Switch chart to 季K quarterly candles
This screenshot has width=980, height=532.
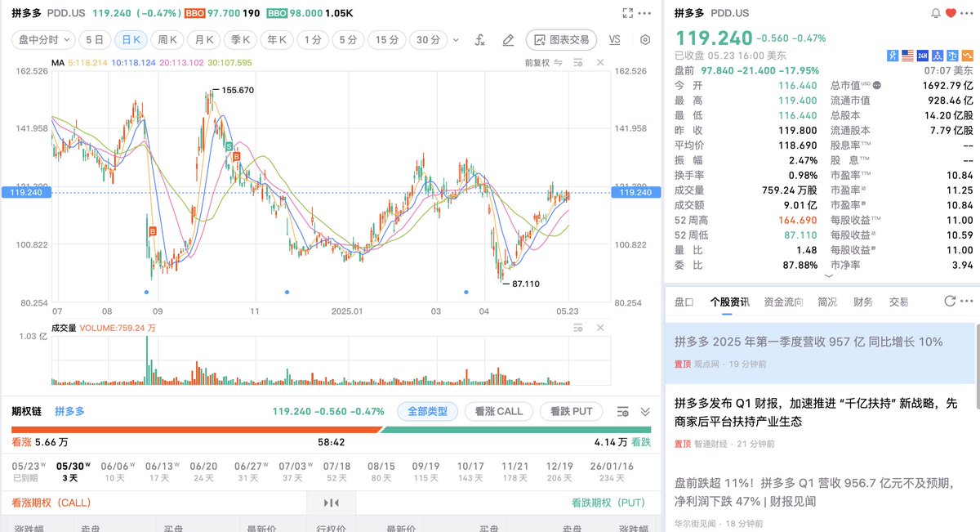tap(240, 39)
